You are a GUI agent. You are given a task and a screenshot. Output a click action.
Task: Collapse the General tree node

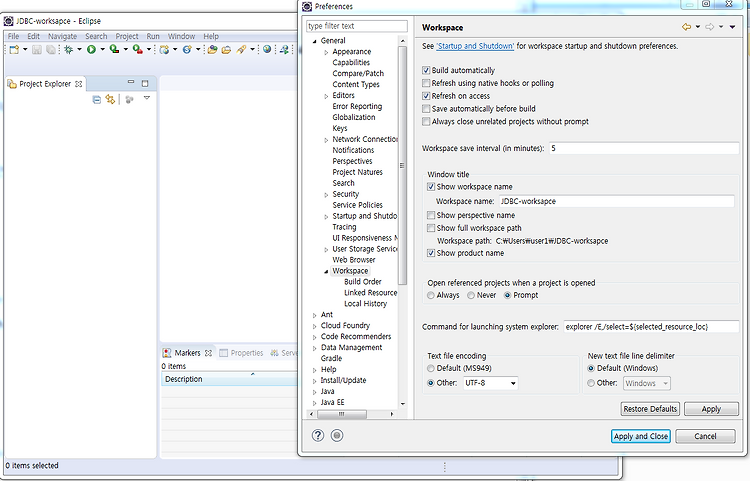point(314,41)
